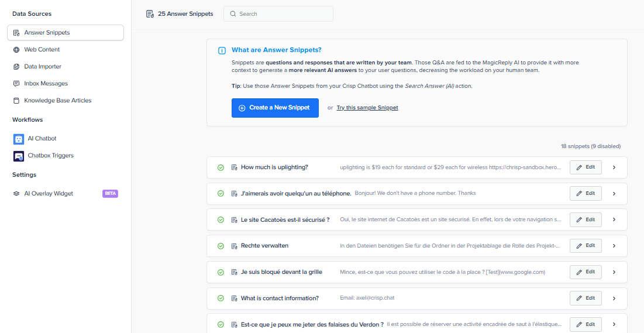Expand the J'aimerais avoir quelqu'un snippet chevron

click(x=614, y=194)
